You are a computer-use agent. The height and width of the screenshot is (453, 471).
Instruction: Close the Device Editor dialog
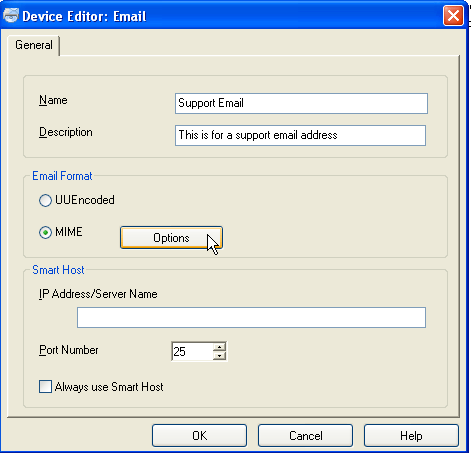point(453,16)
